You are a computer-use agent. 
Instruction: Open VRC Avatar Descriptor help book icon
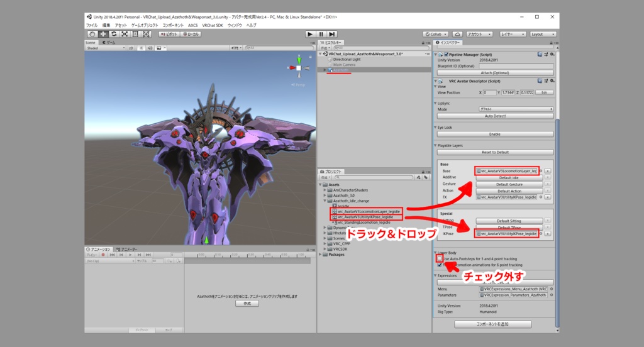[x=540, y=81]
